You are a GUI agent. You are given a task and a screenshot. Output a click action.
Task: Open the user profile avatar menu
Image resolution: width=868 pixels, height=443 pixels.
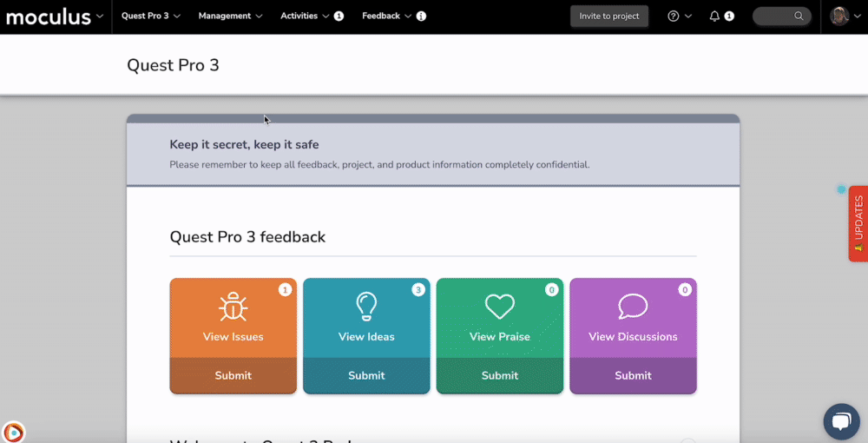839,16
